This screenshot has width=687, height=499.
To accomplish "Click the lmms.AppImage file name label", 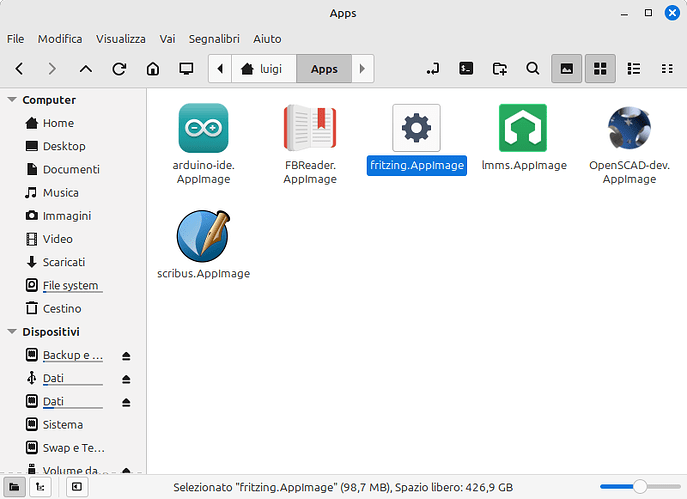I will point(524,165).
